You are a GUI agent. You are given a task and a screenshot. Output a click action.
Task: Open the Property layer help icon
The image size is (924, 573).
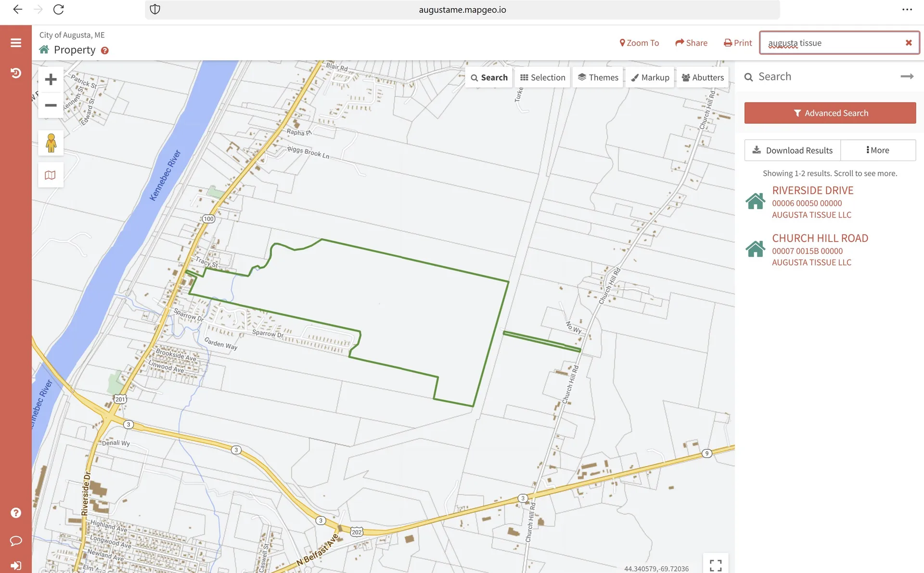[105, 50]
